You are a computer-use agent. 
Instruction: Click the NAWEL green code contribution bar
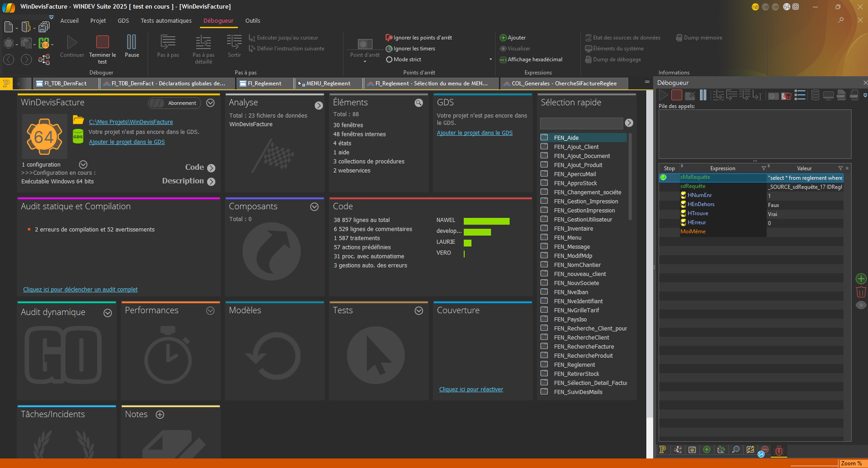(486, 221)
